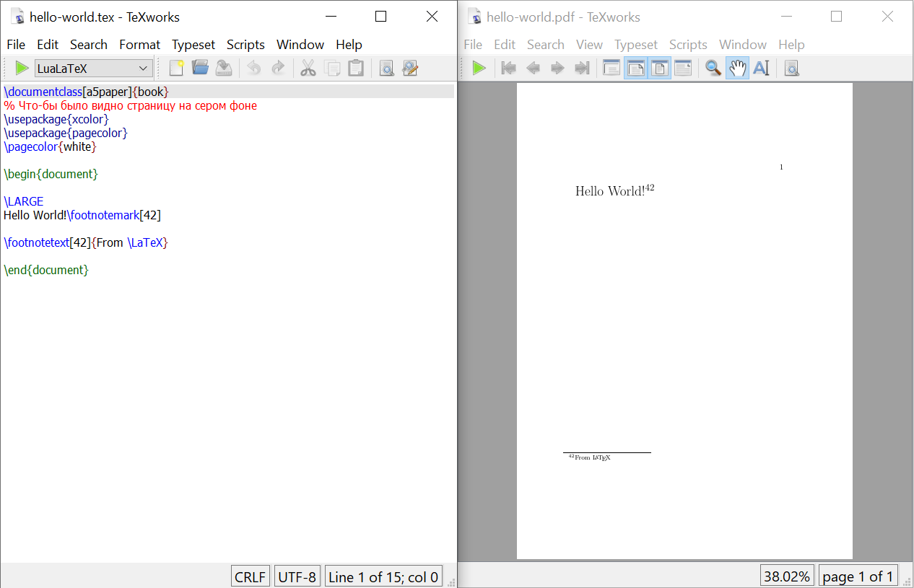Toggle the Fit to Window view button
The height and width of the screenshot is (588, 914).
659,69
